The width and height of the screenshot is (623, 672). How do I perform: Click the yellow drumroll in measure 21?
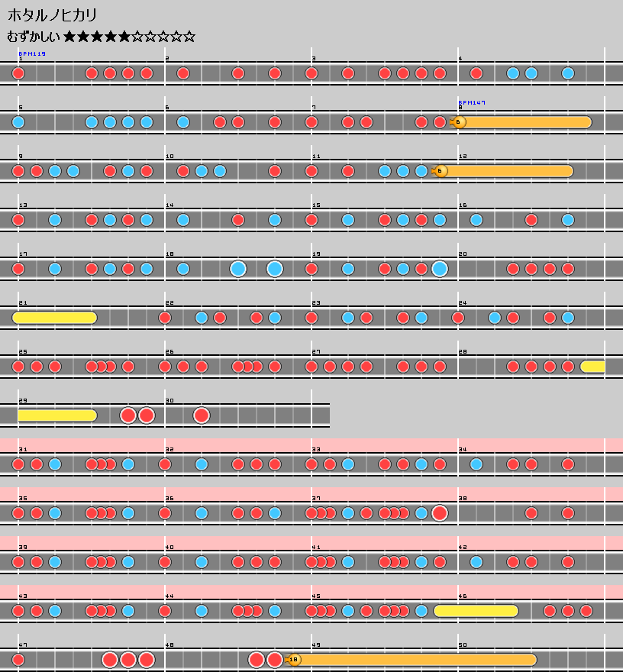[54, 318]
